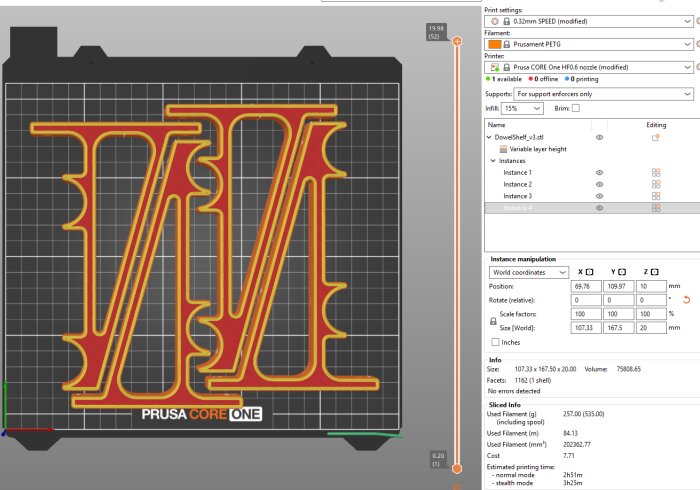The width and height of the screenshot is (700, 490).
Task: Toggle the scale factors lock icon
Action: [493, 321]
